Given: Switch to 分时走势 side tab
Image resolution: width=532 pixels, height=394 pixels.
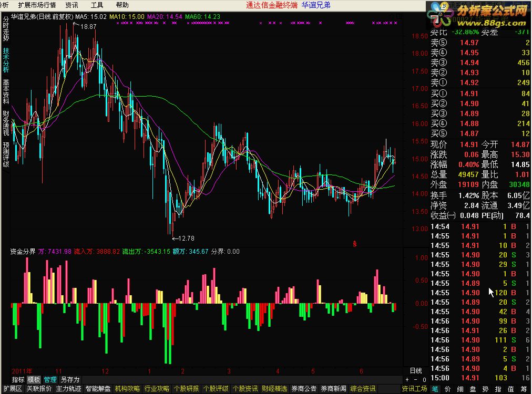Looking at the screenshot, I should [6, 29].
